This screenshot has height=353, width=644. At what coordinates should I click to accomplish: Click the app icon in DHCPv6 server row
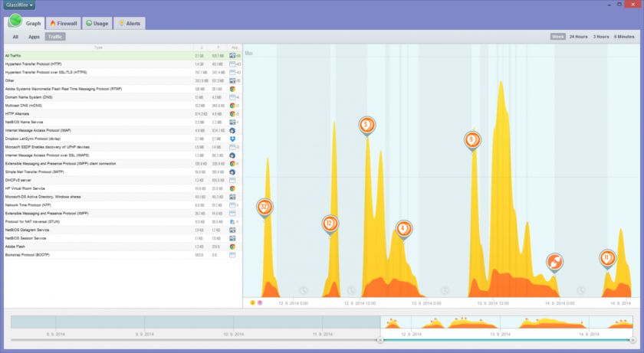[232, 180]
